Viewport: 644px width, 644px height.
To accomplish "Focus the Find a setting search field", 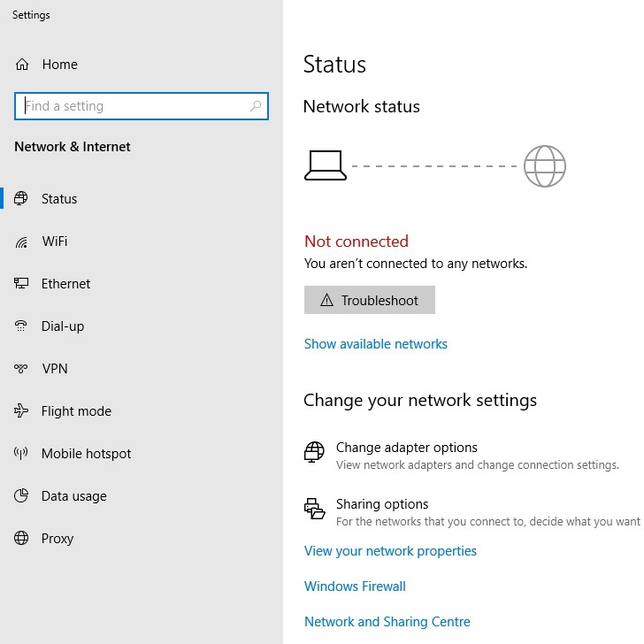I will [133, 106].
